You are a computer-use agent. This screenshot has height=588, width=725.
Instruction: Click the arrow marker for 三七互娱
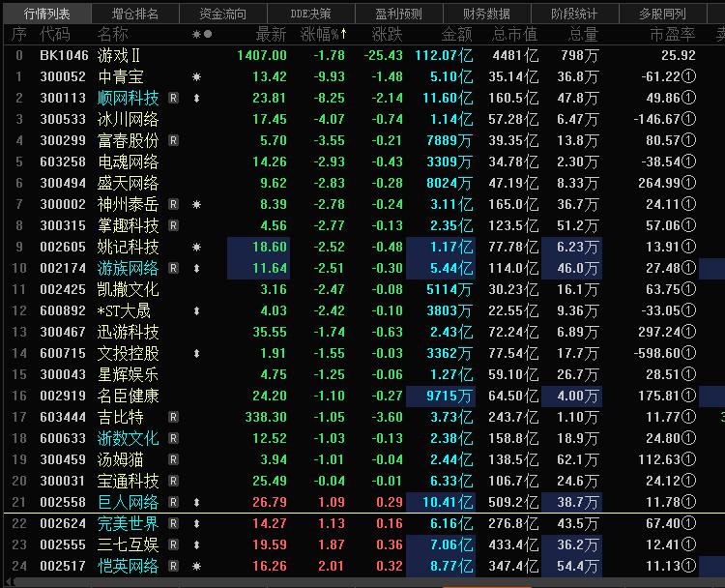click(196, 544)
